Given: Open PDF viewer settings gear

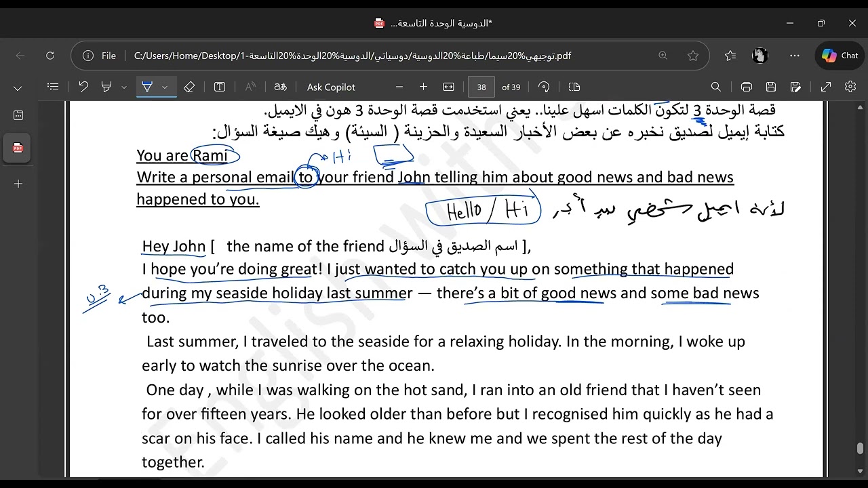Looking at the screenshot, I should click(850, 87).
